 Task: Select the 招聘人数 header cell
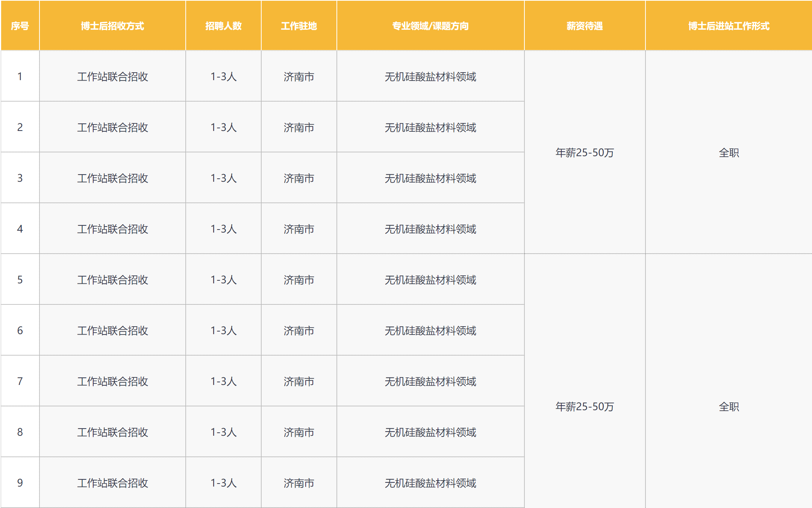[x=223, y=26]
